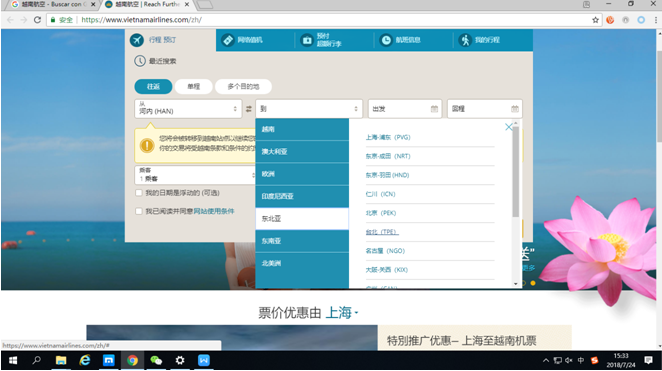This screenshot has width=662, height=371.
Task: Click the bookmark star in the address bar
Action: point(595,20)
